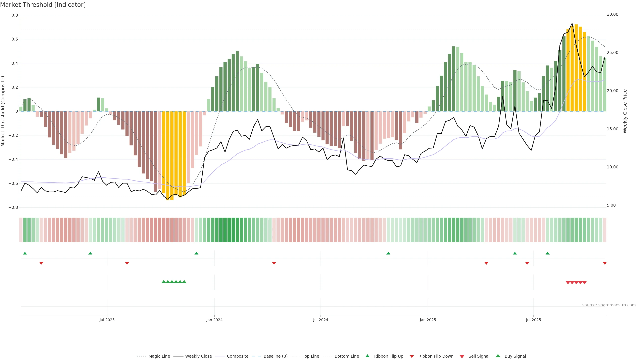Click the Baseline (0) legend label

(276, 356)
